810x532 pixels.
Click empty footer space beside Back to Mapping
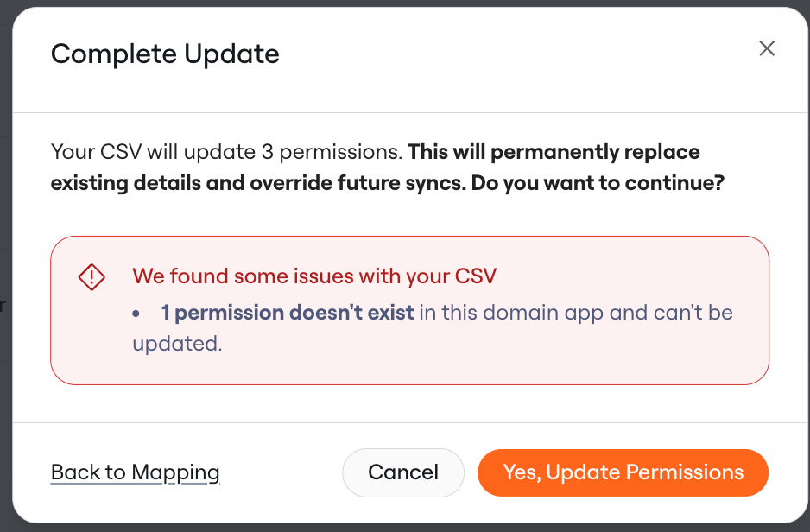(x=282, y=472)
